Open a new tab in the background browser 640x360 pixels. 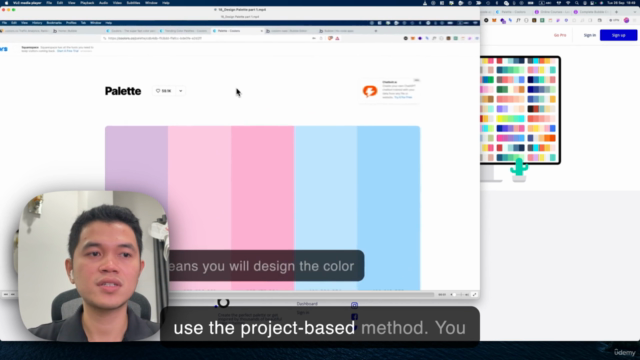616,12
